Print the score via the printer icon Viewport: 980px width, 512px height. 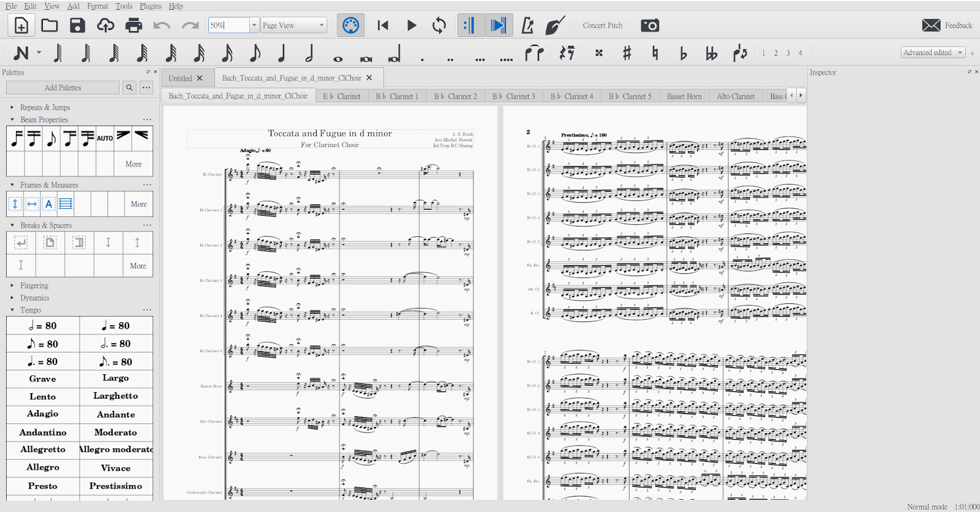[x=134, y=25]
